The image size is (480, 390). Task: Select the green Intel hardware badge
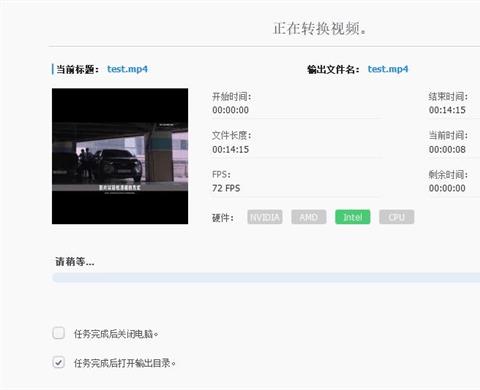click(353, 217)
